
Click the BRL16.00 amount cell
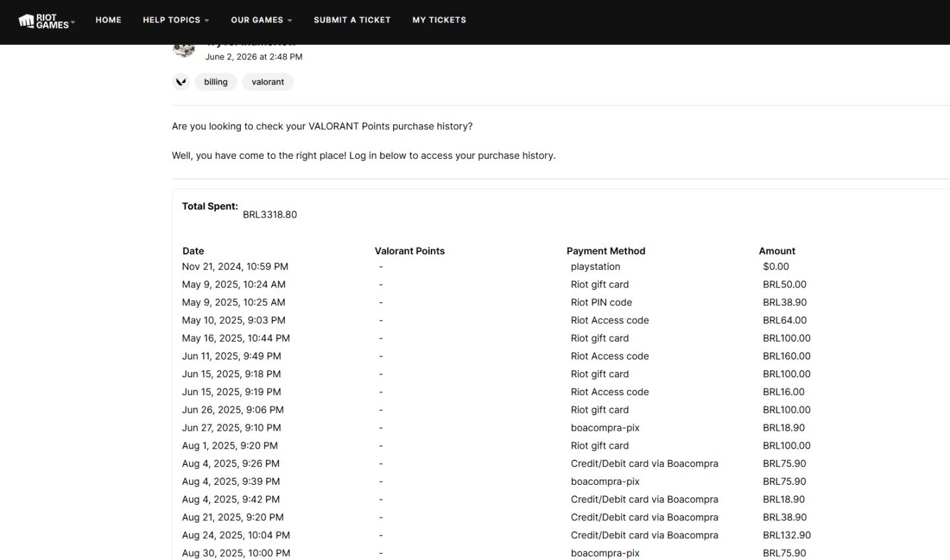point(784,392)
